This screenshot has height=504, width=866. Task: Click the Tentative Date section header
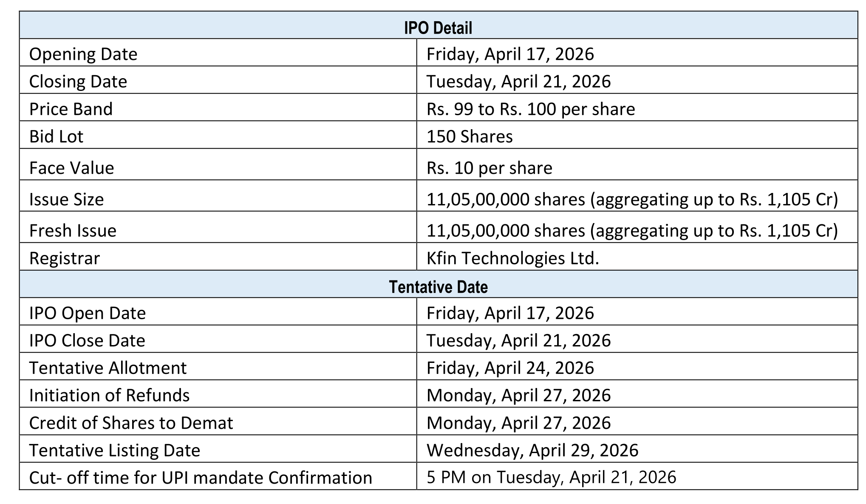tap(438, 287)
